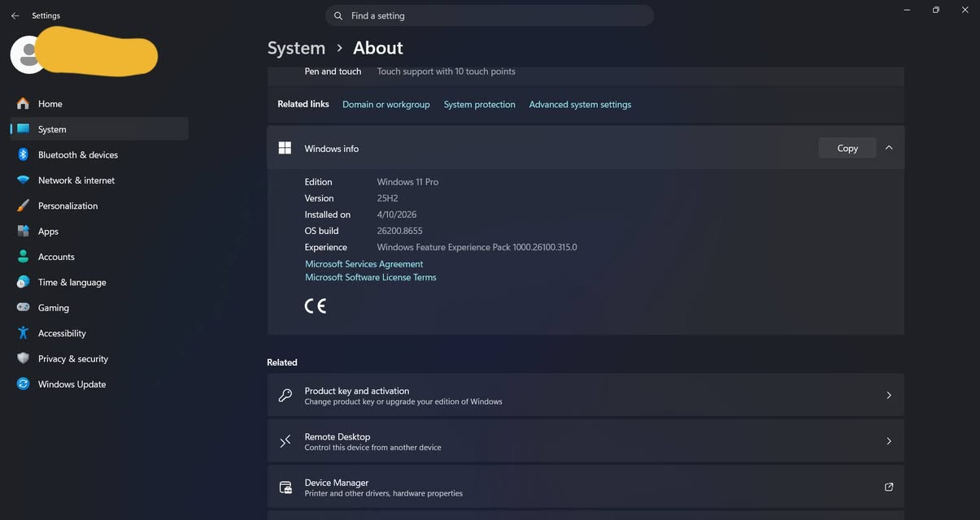Screen dimensions: 980x520
Task: Open Remote Desktop row chevron arrow
Action: pyautogui.click(x=889, y=441)
